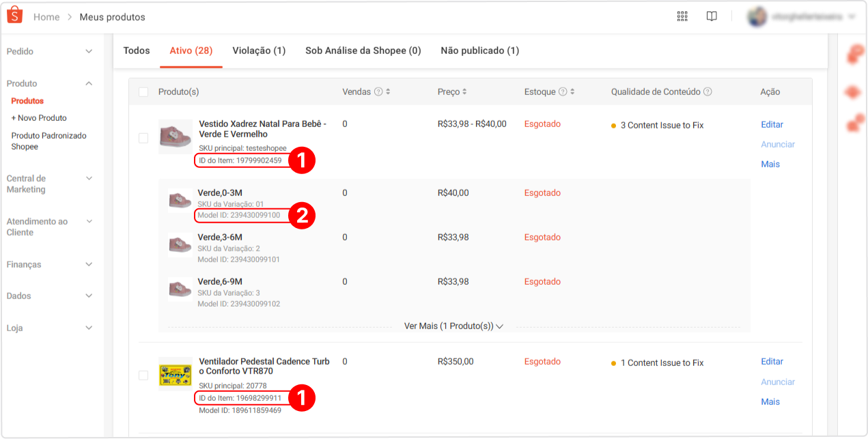Image resolution: width=868 pixels, height=439 pixels.
Task: Click middle red floating icon on right panel
Action: tap(854, 92)
